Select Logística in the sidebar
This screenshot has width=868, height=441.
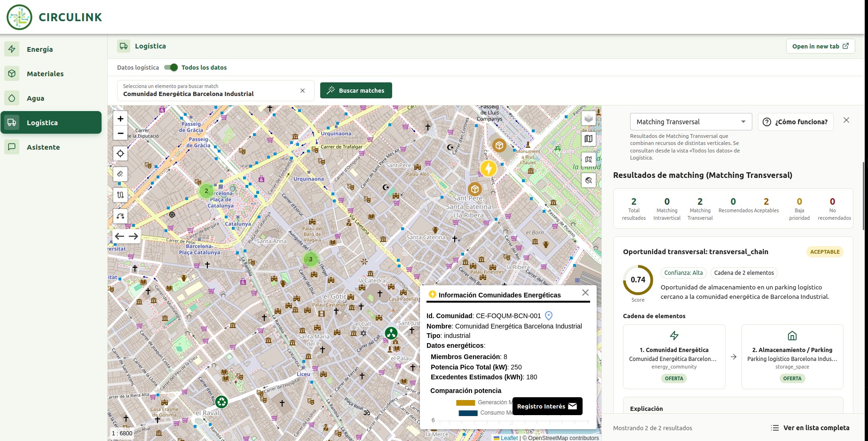click(x=51, y=122)
